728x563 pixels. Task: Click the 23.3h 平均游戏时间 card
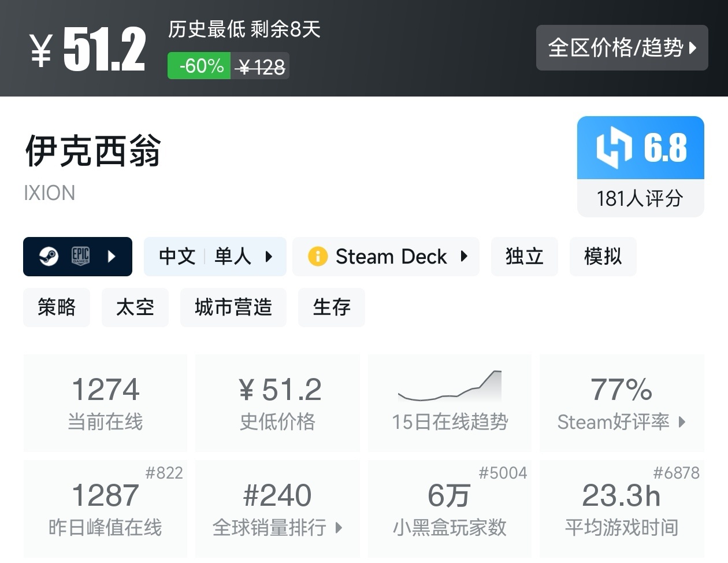[622, 509]
